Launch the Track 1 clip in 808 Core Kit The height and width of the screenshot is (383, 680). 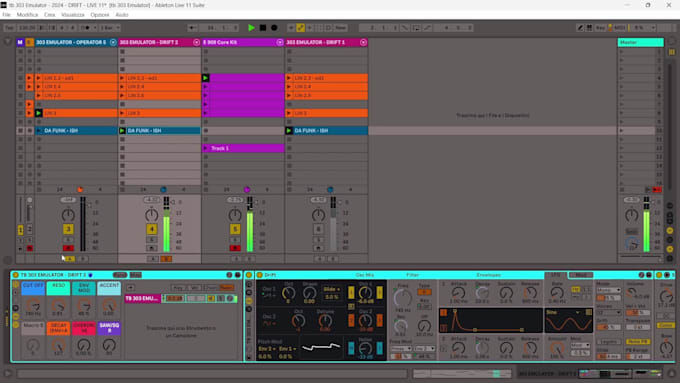click(206, 148)
